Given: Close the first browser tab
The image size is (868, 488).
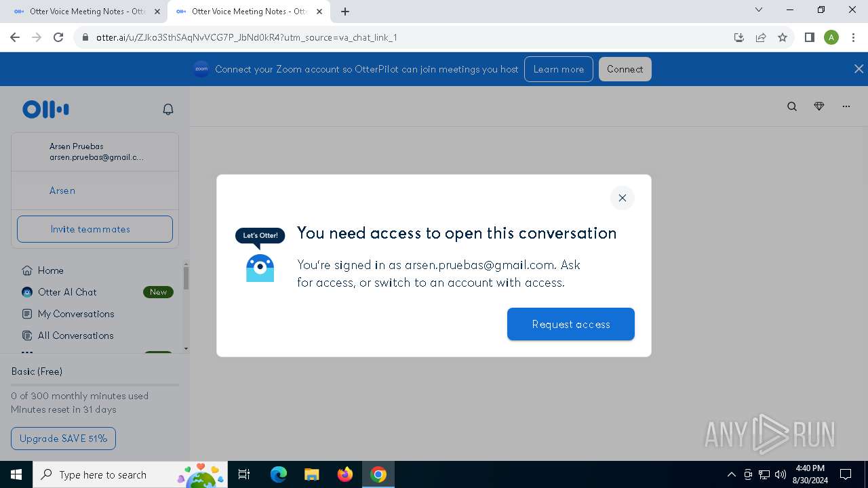Looking at the screenshot, I should pyautogui.click(x=157, y=12).
